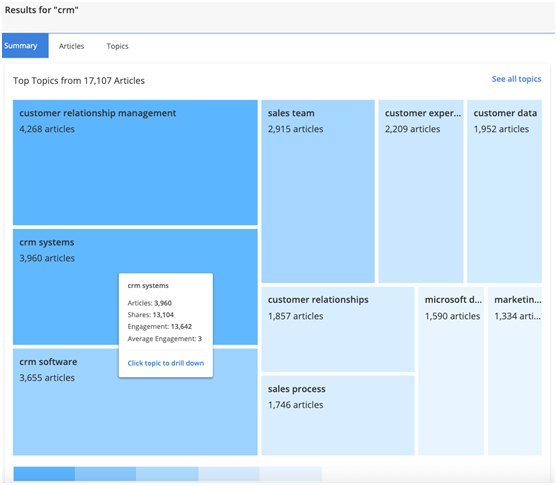Switch to the Articles tab
This screenshot has height=485, width=557.
click(x=71, y=46)
